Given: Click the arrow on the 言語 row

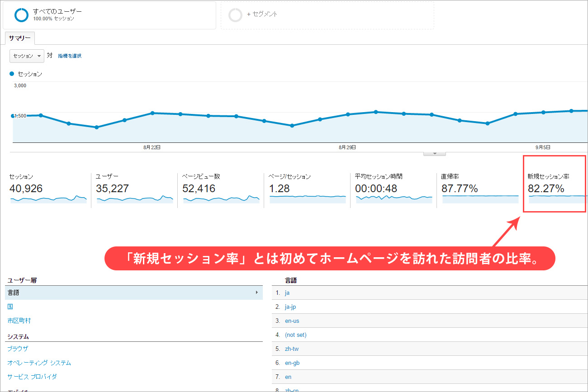Looking at the screenshot, I should click(x=257, y=293).
